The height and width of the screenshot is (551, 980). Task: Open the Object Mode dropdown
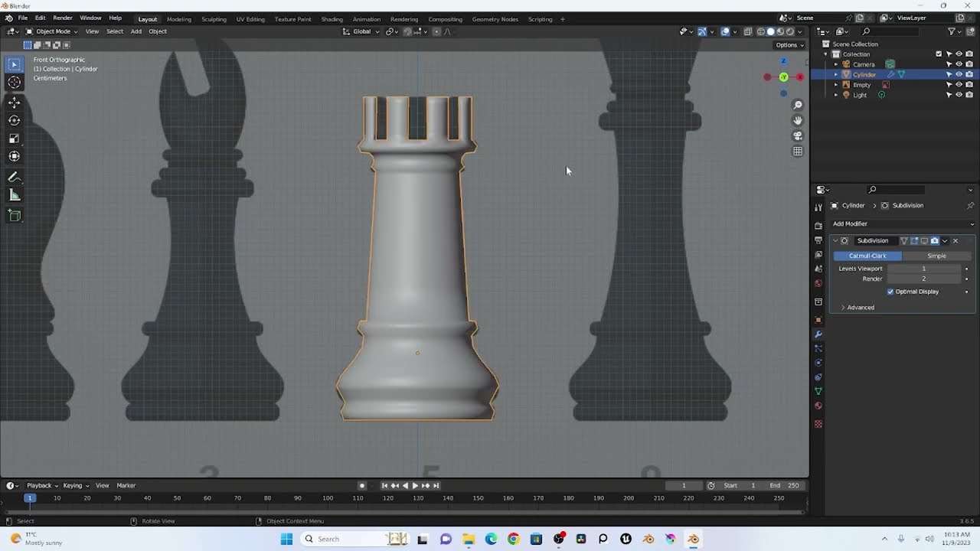[x=51, y=31]
